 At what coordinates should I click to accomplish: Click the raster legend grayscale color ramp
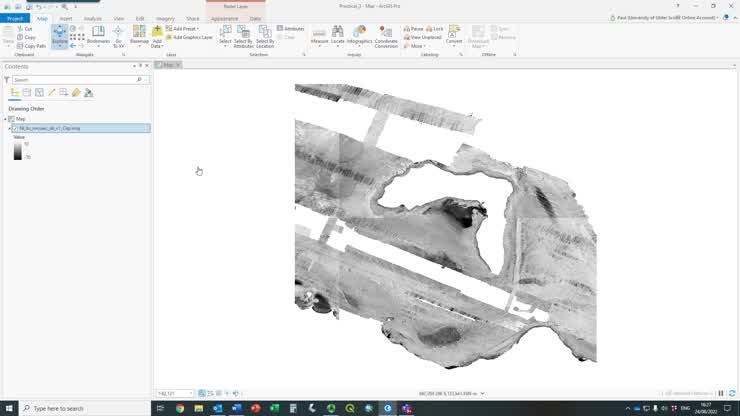[x=17, y=151]
